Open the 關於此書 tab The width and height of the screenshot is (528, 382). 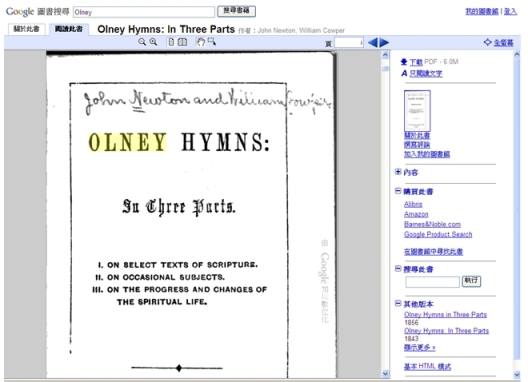(26, 29)
